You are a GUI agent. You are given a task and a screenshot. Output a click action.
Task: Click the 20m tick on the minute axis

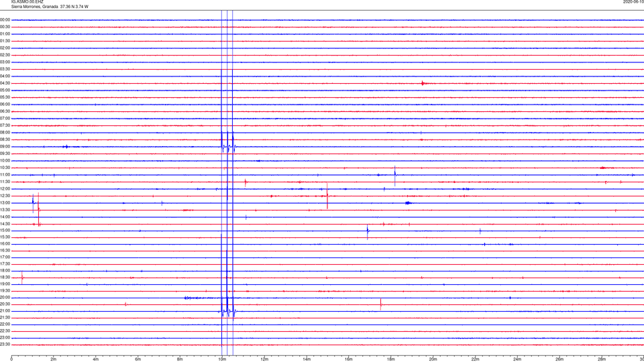[433, 359]
